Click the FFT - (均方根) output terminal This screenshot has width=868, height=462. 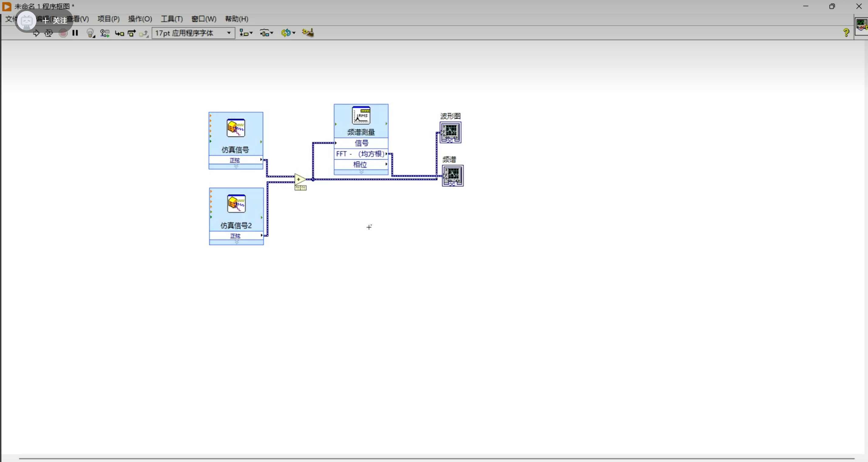click(361, 154)
